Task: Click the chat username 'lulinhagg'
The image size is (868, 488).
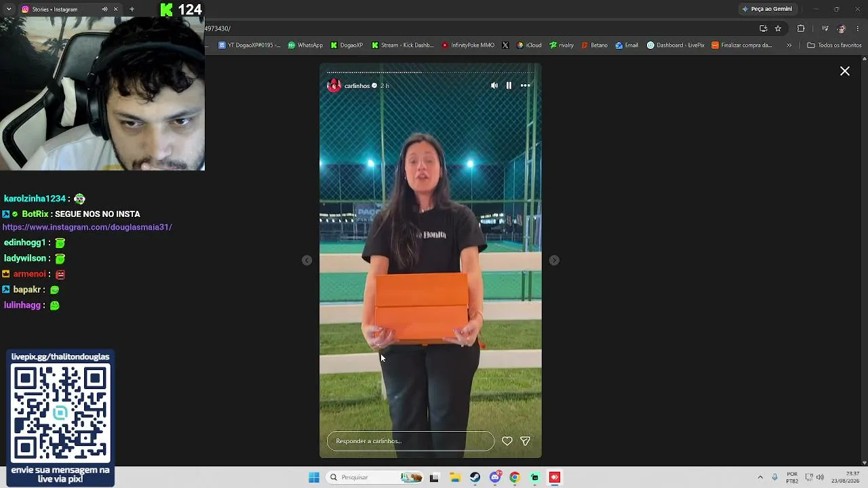Action: point(22,305)
